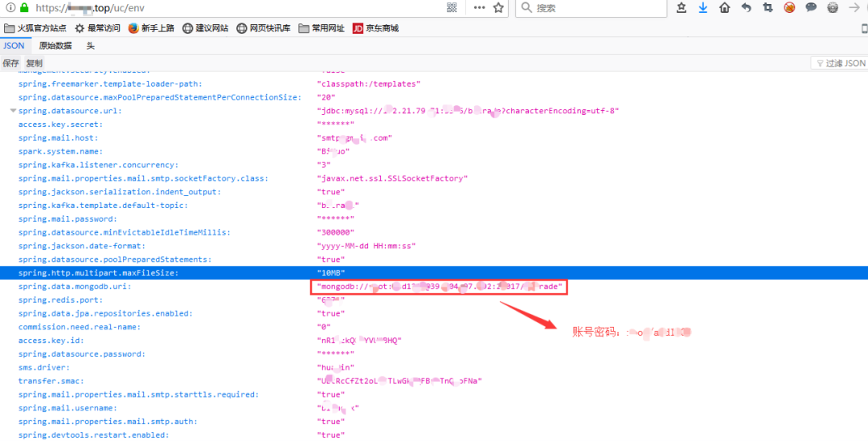Switch to the 原始数据 raw data tab
This screenshot has height=441, width=868.
[x=55, y=46]
